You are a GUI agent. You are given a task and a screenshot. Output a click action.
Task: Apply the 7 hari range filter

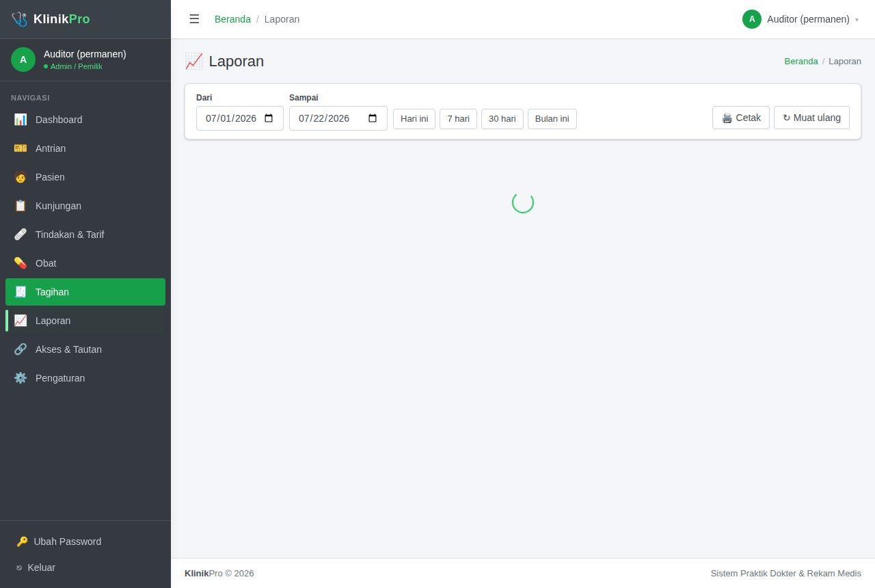point(458,119)
